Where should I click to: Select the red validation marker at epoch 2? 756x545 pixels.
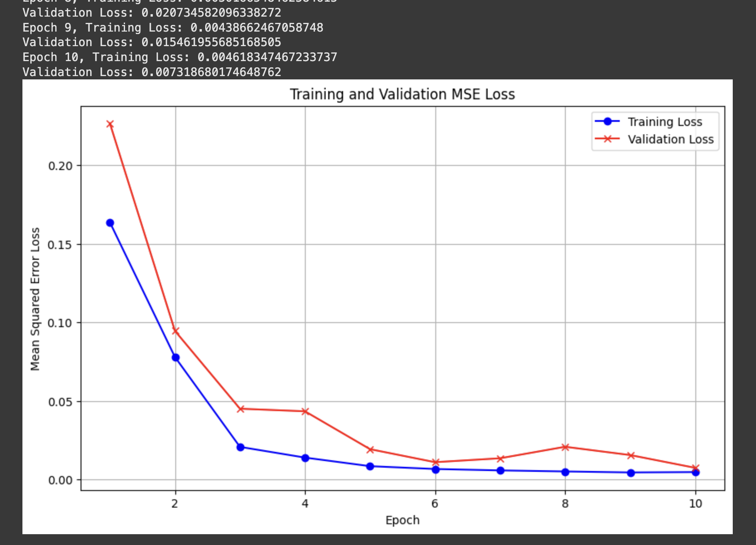[175, 331]
